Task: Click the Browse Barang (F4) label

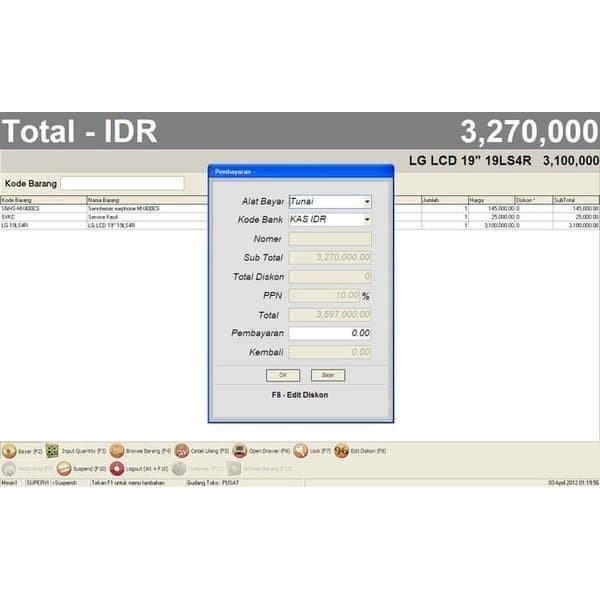Action: (x=148, y=452)
